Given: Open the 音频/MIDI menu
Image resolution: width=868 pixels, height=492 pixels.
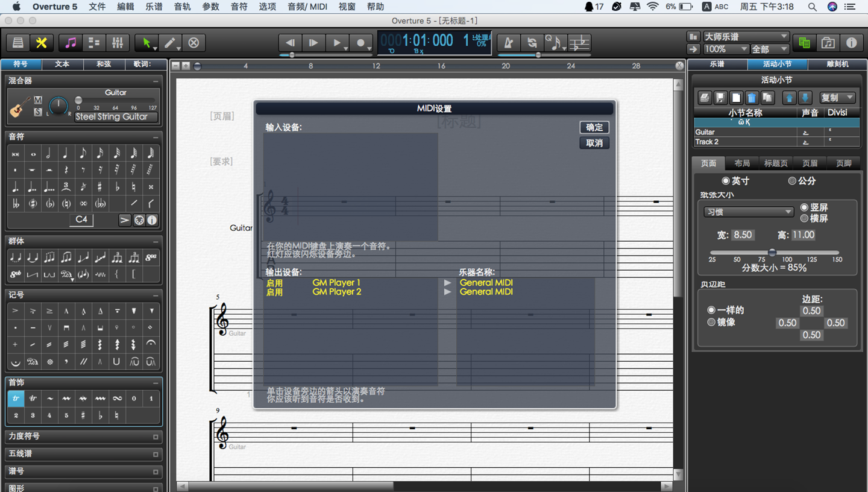Looking at the screenshot, I should pos(307,7).
